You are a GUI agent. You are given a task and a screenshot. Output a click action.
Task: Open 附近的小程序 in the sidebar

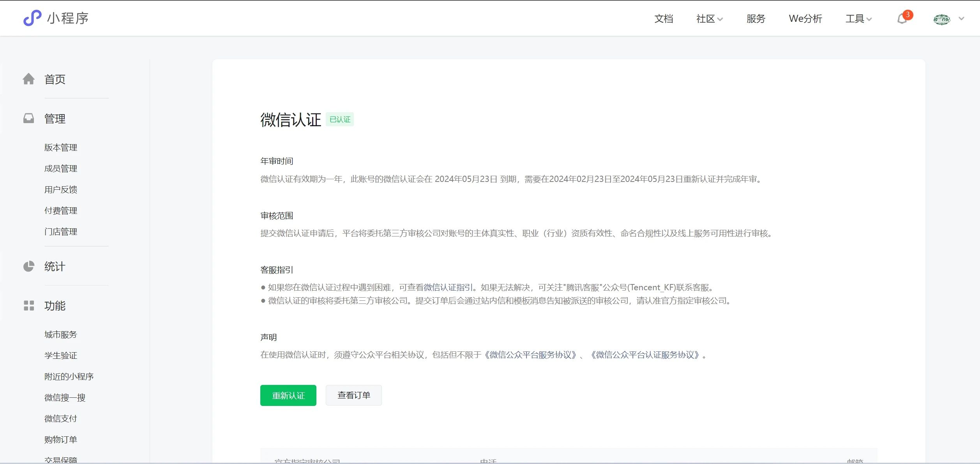69,377
